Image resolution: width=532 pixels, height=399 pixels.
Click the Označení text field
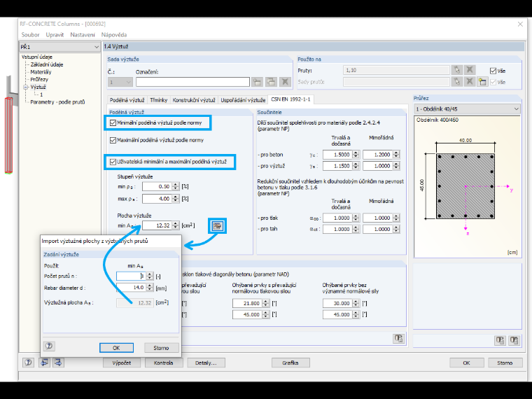click(x=192, y=82)
